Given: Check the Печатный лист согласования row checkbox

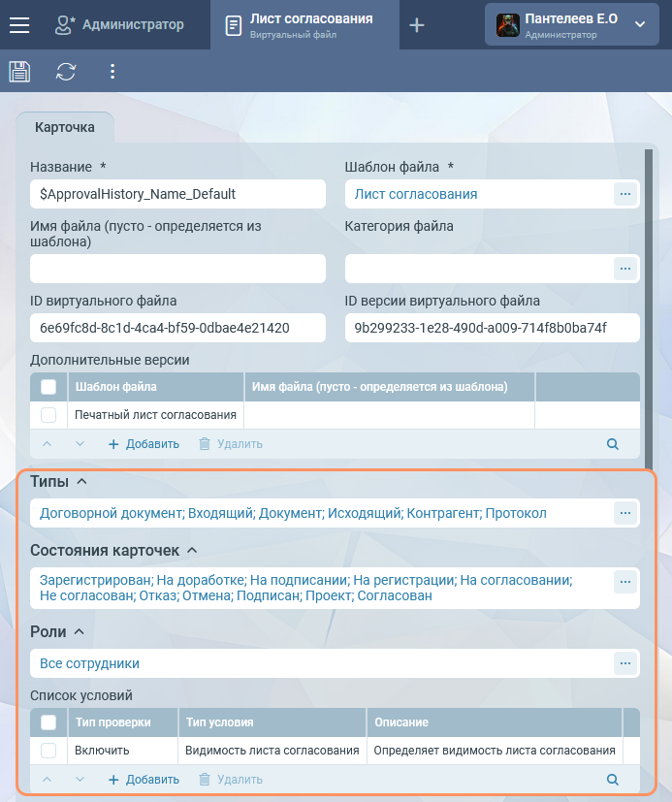Looking at the screenshot, I should 48,415.
